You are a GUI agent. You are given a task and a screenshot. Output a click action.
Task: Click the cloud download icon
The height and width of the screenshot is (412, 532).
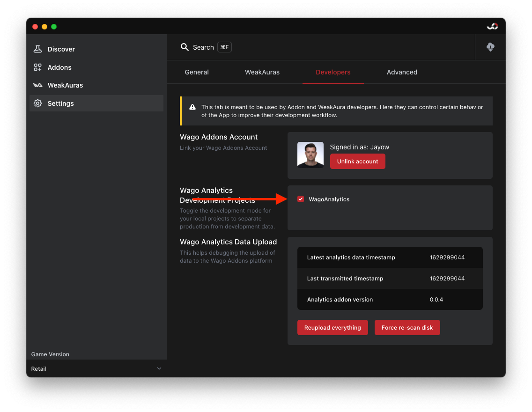click(x=490, y=47)
